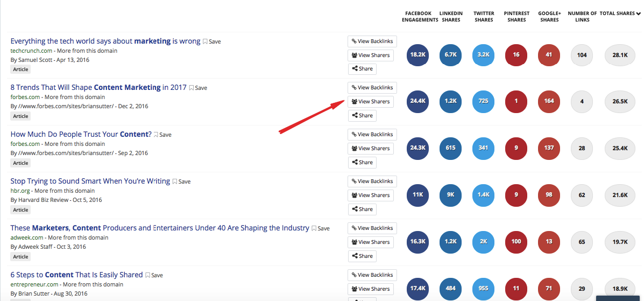
Task: Save the '6 Steps to Content' article
Action: (x=154, y=276)
